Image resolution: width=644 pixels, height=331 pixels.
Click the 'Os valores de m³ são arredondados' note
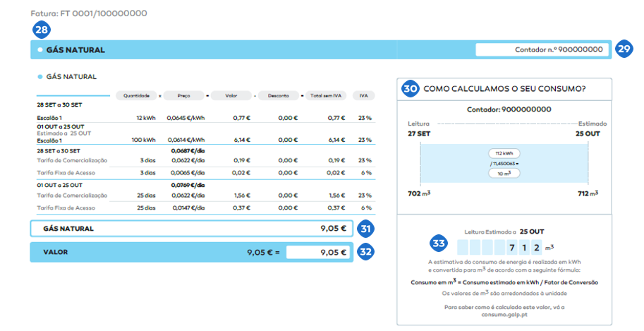(504, 294)
